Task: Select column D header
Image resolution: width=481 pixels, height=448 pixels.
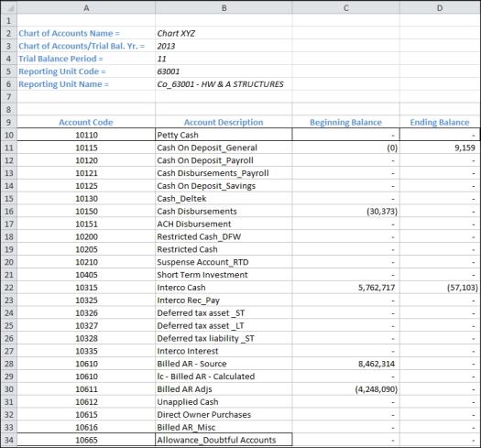Action: click(x=440, y=7)
